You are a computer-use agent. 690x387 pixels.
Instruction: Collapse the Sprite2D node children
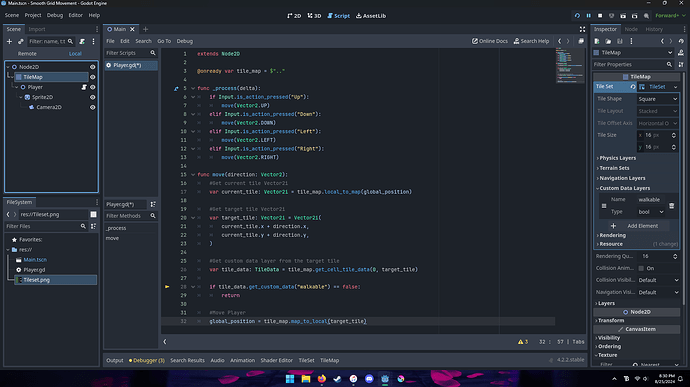click(x=21, y=97)
